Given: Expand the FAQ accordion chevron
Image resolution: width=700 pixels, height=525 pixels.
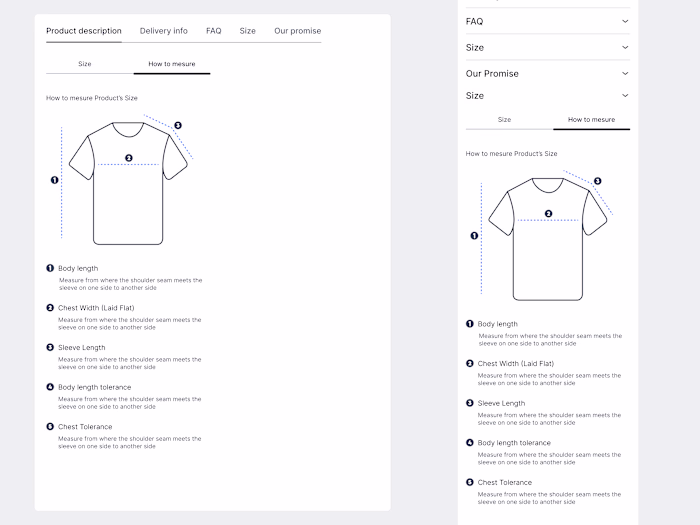Looking at the screenshot, I should 625,21.
